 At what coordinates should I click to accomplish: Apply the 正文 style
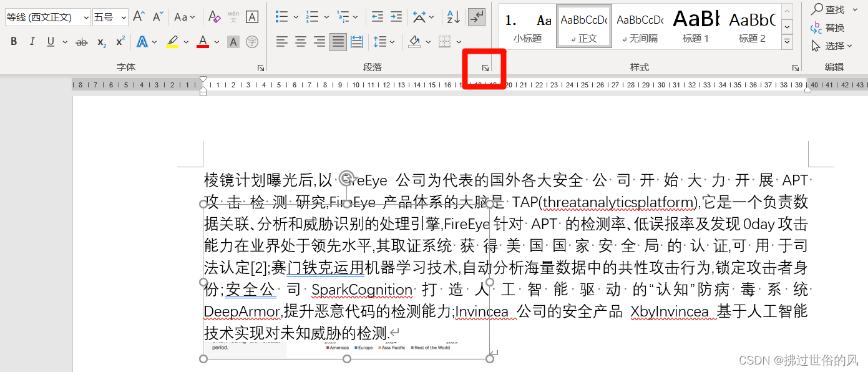pyautogui.click(x=583, y=26)
